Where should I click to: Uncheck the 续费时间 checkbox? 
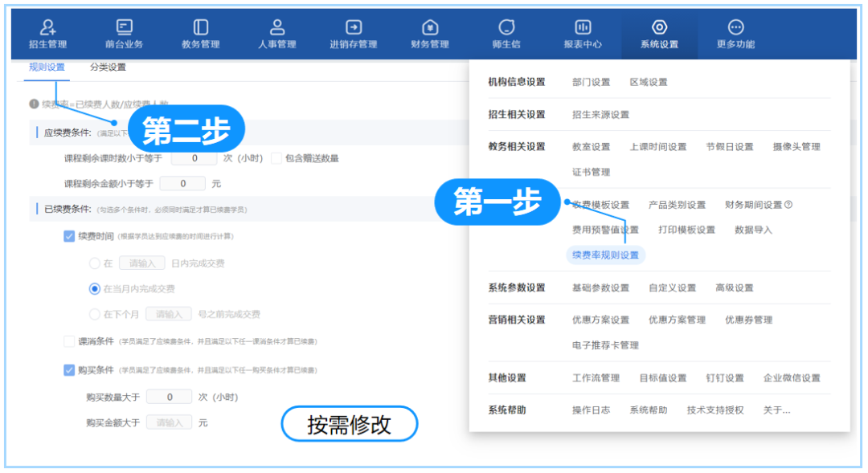click(x=69, y=236)
